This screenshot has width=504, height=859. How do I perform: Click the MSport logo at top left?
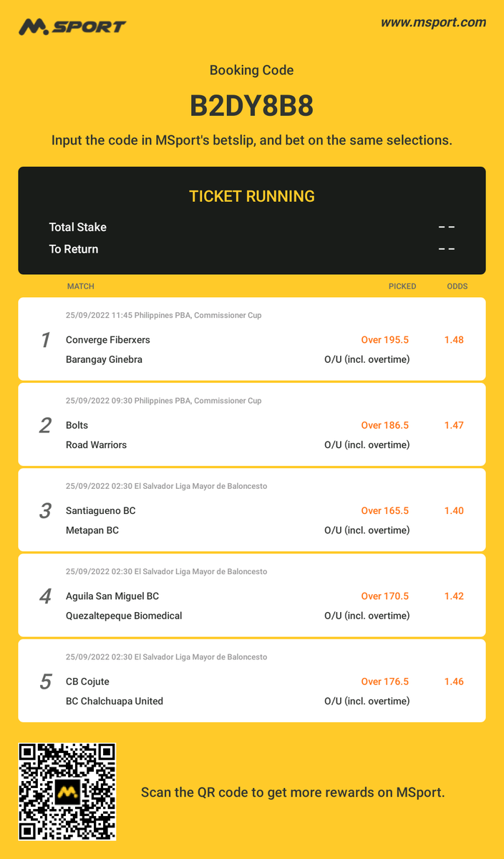[72, 26]
